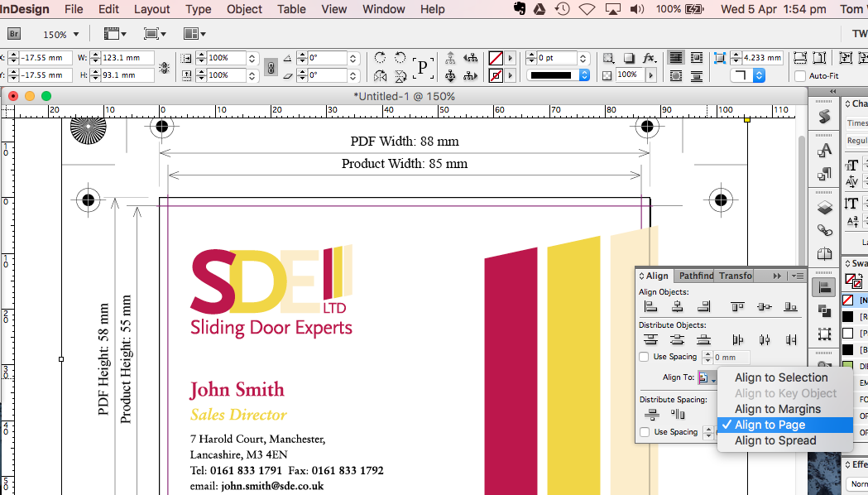Select wrap around object shape option
The height and width of the screenshot is (495, 868).
[675, 76]
